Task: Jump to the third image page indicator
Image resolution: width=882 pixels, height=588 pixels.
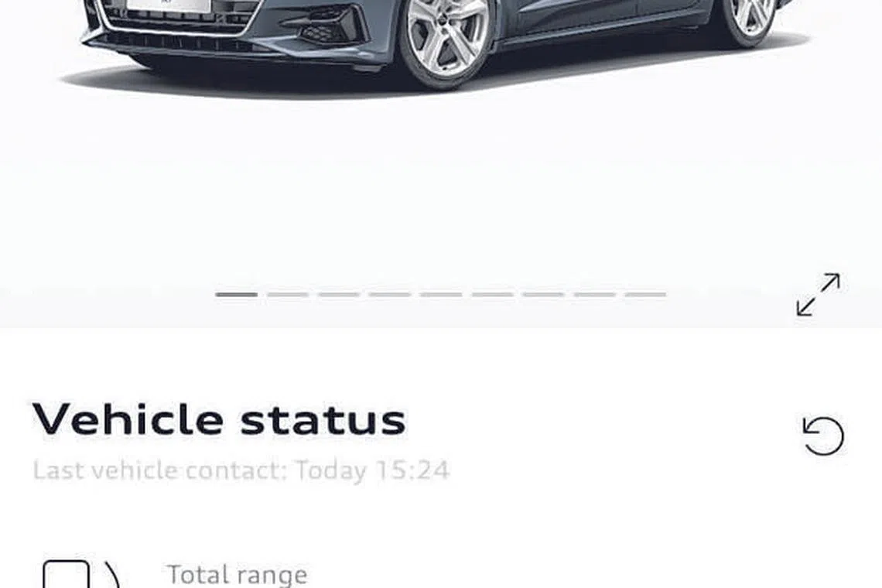Action: tap(339, 294)
